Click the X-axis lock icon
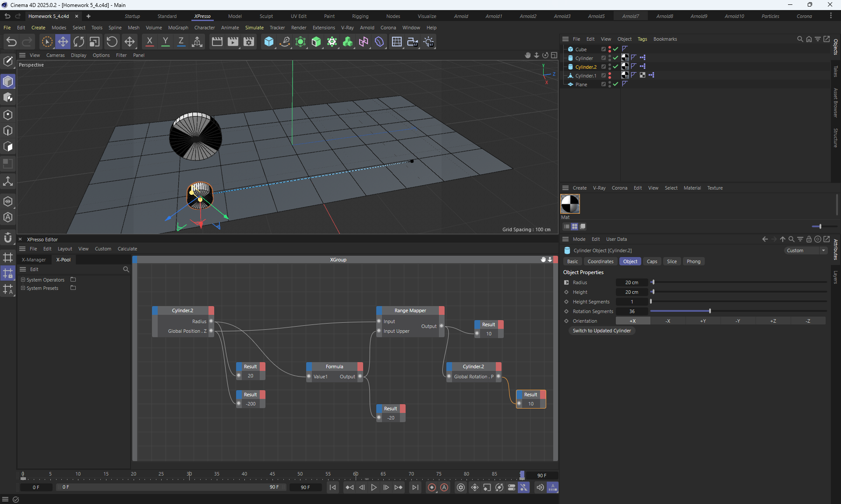 [x=149, y=42]
